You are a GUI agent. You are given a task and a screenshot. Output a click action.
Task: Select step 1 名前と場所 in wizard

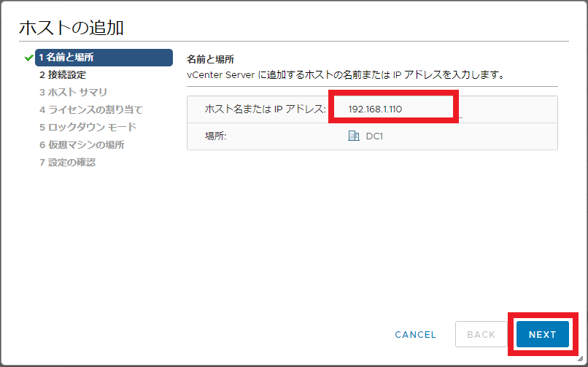pyautogui.click(x=104, y=58)
